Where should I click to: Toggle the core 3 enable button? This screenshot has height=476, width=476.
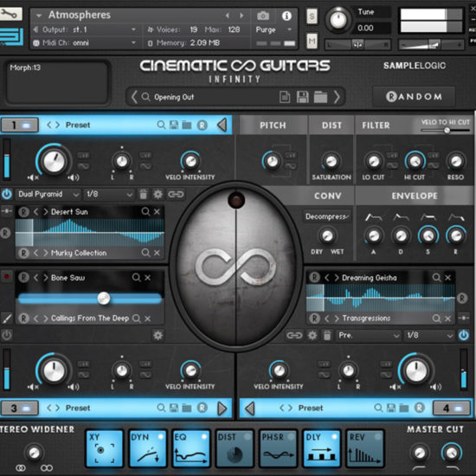pos(20,408)
